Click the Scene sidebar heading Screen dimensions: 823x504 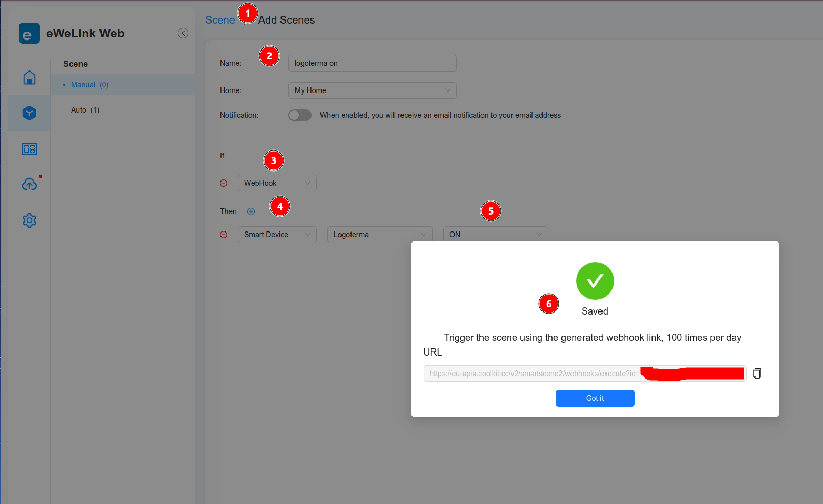[x=76, y=64]
